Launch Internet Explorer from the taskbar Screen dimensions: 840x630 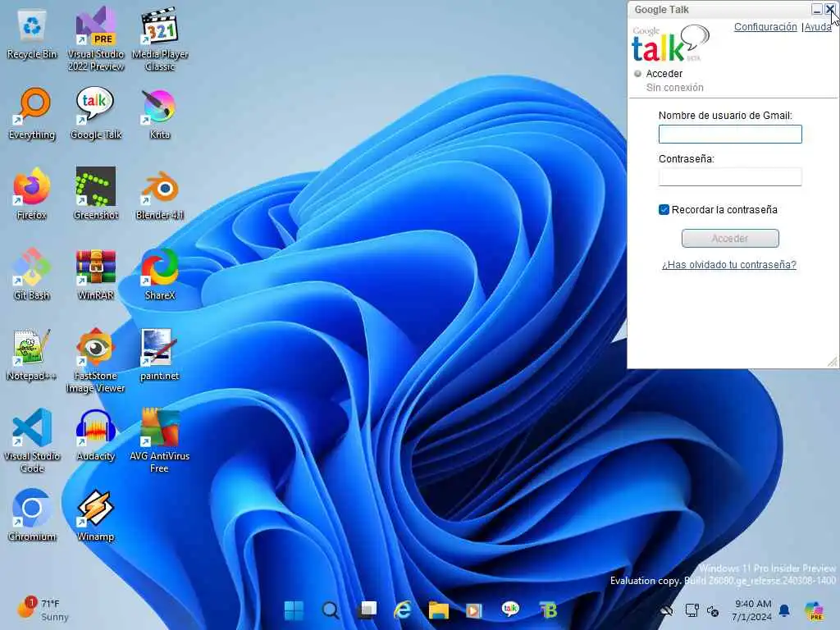coord(403,610)
